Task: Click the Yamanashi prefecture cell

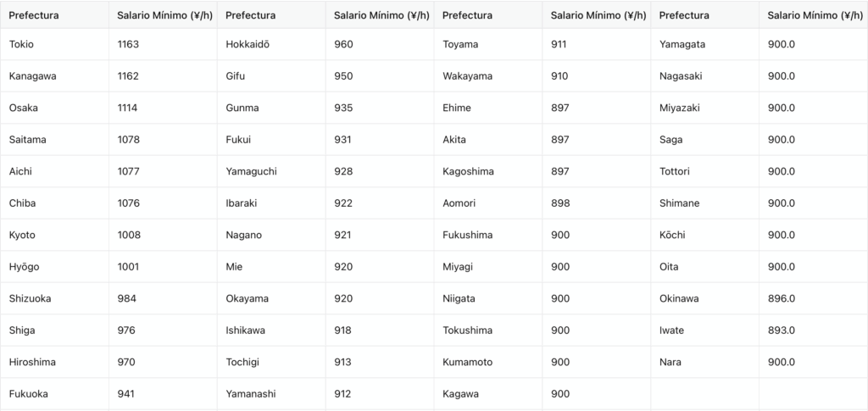Action: coord(250,394)
